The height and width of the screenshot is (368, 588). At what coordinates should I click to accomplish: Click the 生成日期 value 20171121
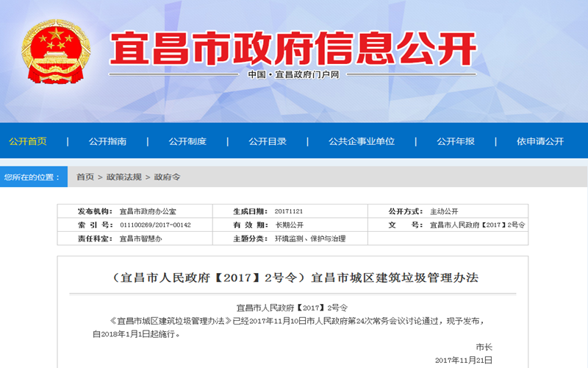[288, 211]
